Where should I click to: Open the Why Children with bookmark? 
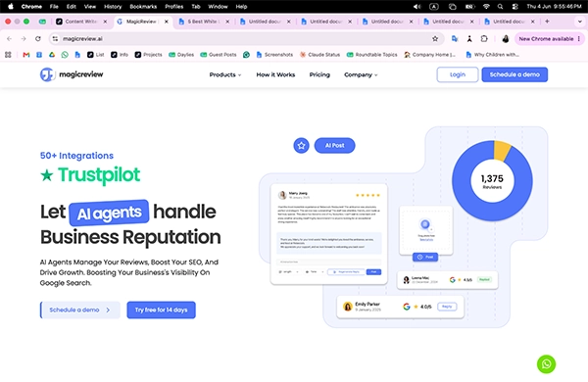492,55
